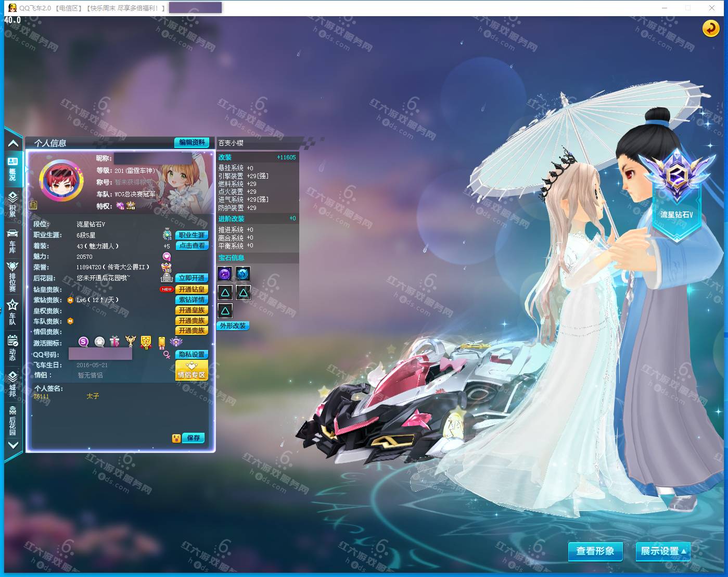
Task: Select the 积累 sidebar icon
Action: click(x=12, y=204)
